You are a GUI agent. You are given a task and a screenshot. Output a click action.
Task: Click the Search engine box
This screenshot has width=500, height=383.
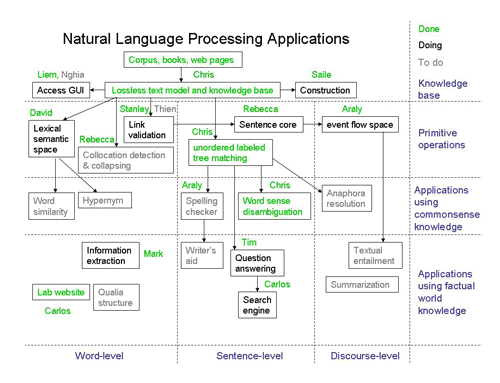(257, 305)
